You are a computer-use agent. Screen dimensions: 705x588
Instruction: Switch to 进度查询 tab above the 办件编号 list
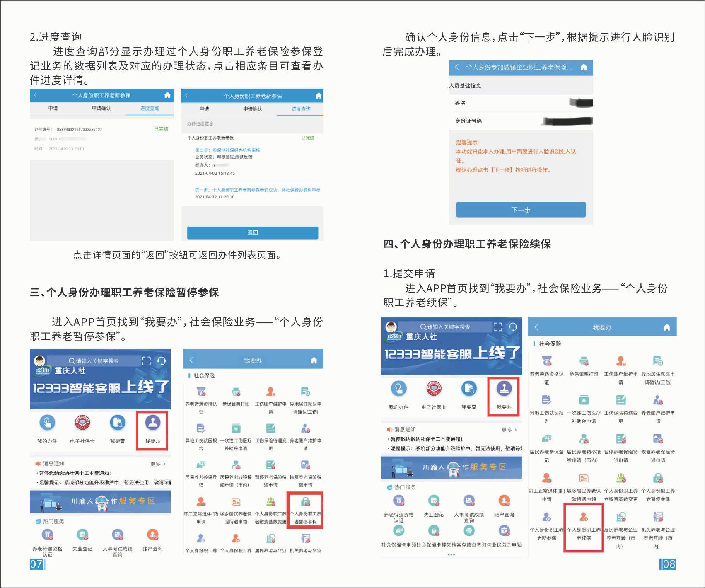pyautogui.click(x=150, y=108)
